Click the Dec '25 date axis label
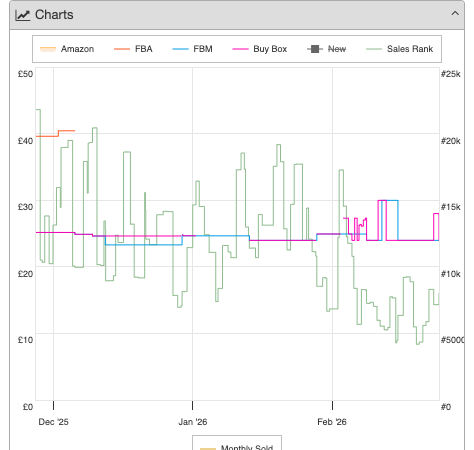 [53, 422]
